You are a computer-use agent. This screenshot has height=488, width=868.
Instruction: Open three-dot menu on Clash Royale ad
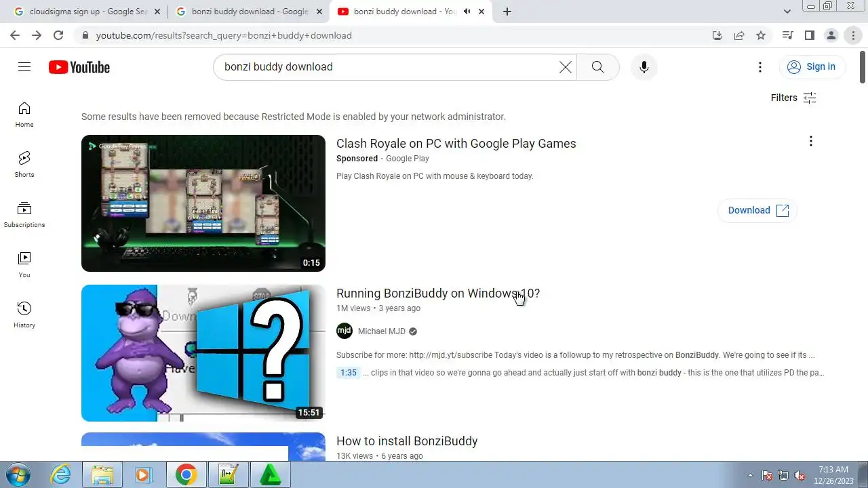tap(810, 141)
